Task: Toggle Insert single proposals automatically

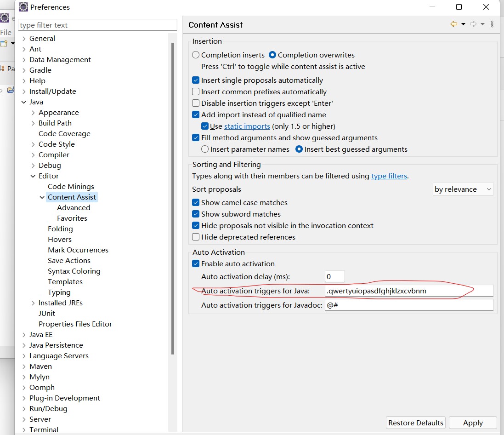Action: click(x=195, y=80)
